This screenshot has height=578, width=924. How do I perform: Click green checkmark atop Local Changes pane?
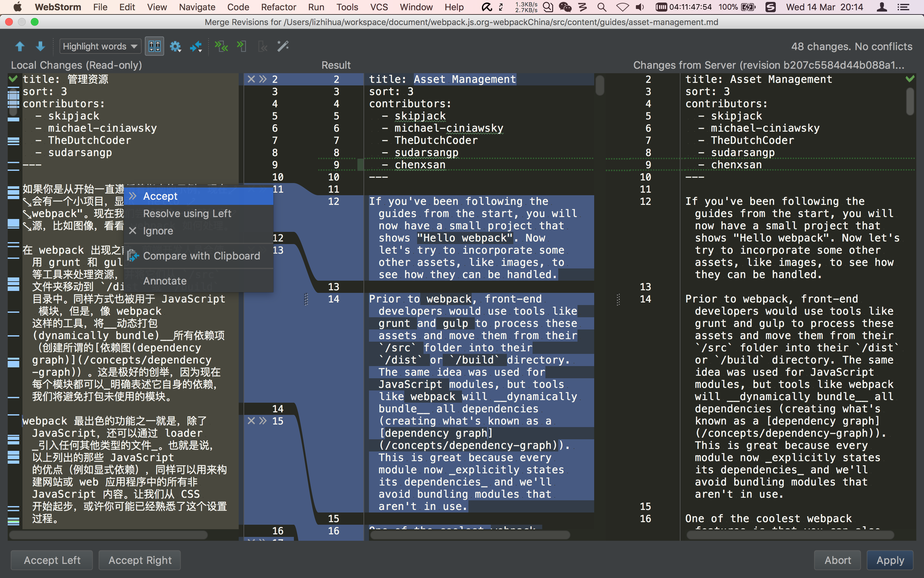[13, 79]
